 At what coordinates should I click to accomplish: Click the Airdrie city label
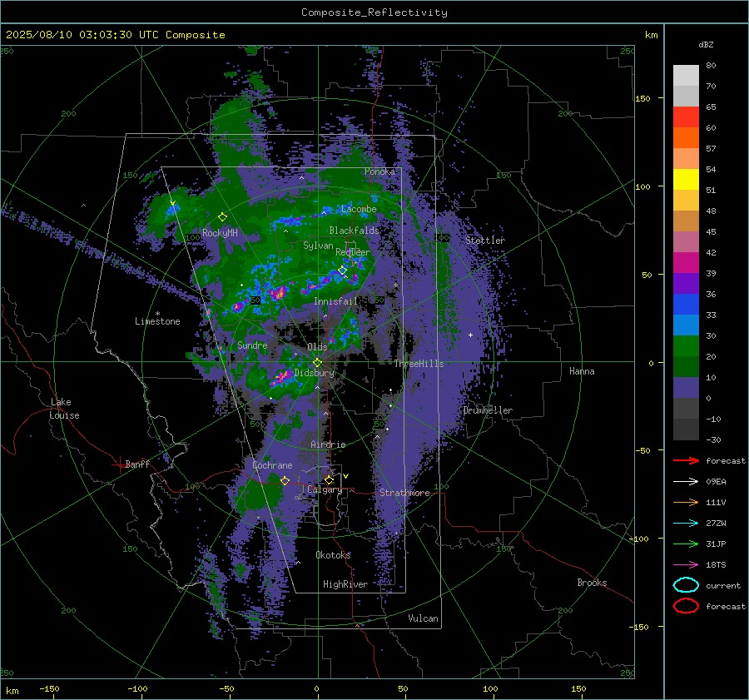point(328,444)
